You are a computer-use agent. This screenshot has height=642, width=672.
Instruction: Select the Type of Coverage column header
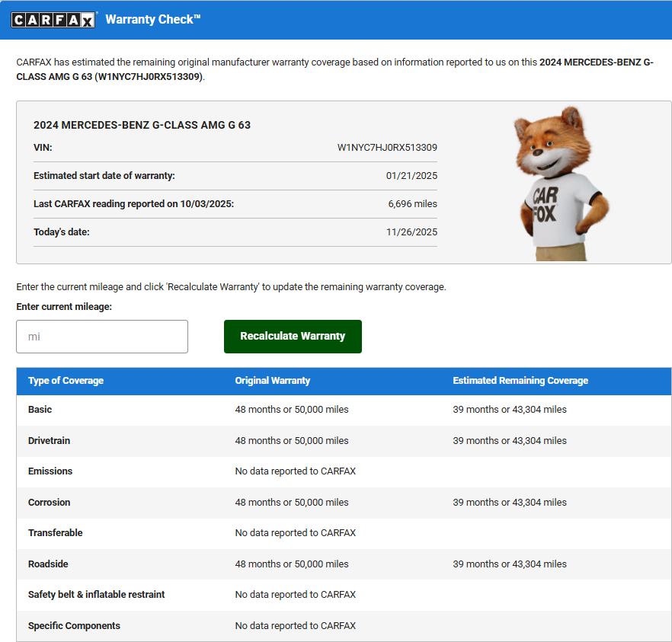point(66,381)
